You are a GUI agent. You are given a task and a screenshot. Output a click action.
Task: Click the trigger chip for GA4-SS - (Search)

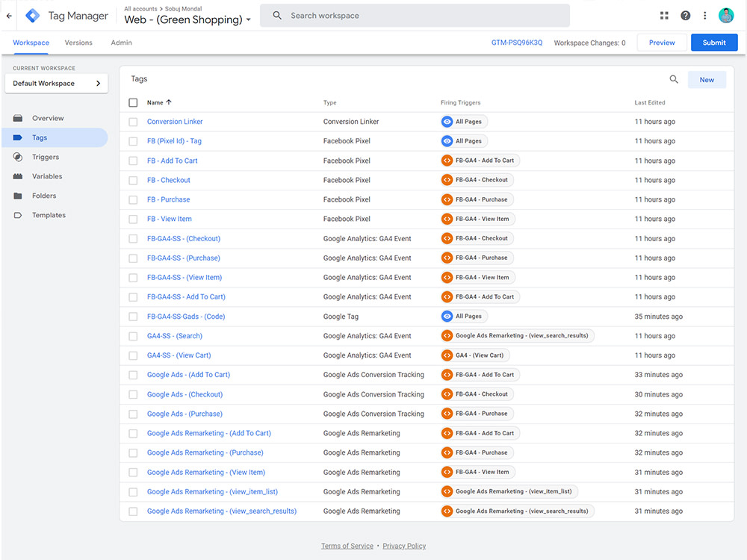click(x=517, y=336)
